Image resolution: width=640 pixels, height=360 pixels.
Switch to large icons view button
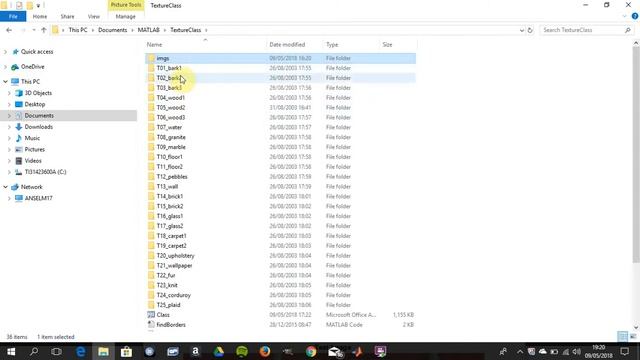[633, 336]
